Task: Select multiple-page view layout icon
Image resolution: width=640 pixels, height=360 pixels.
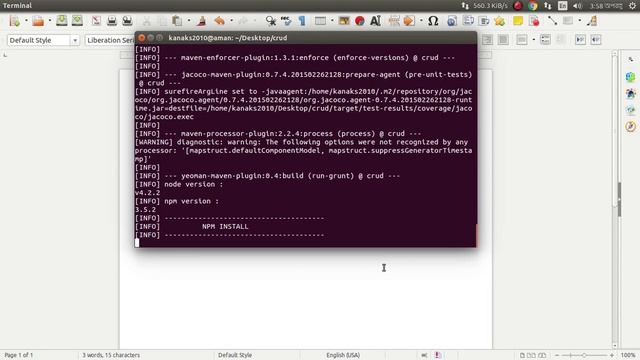Action: pos(531,356)
